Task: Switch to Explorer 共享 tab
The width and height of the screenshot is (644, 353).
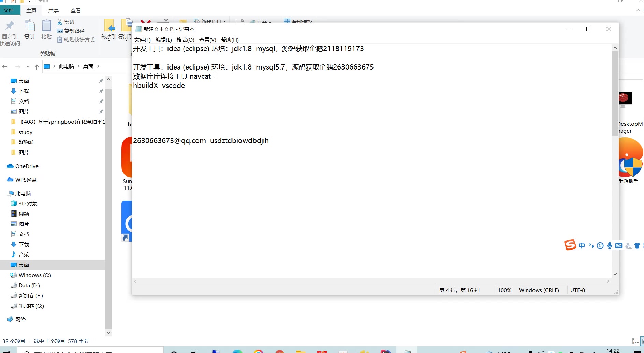Action: [x=54, y=10]
